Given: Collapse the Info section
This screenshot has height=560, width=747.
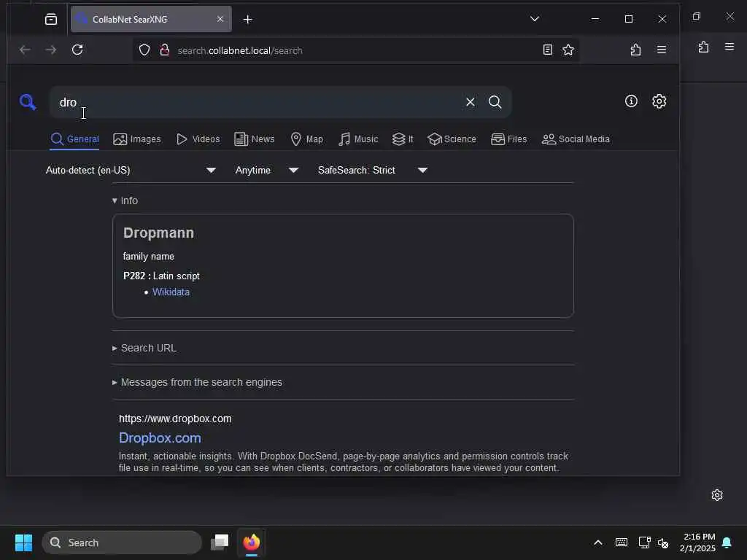Looking at the screenshot, I should [x=125, y=201].
